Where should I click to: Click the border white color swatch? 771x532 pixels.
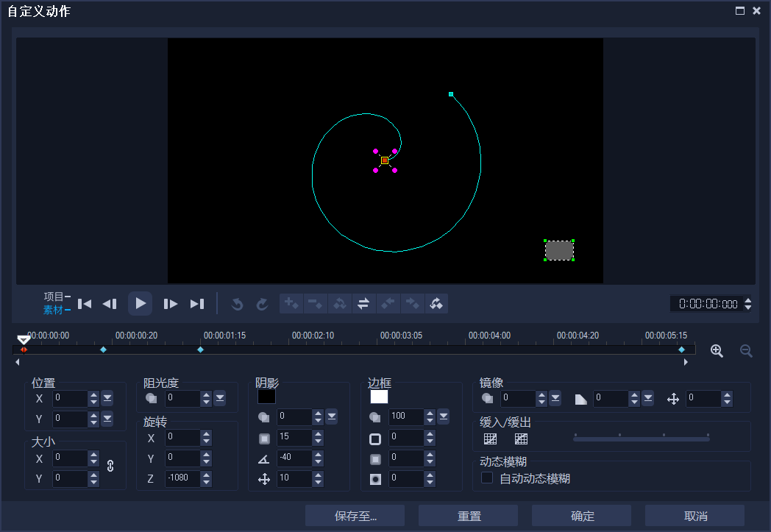(379, 397)
